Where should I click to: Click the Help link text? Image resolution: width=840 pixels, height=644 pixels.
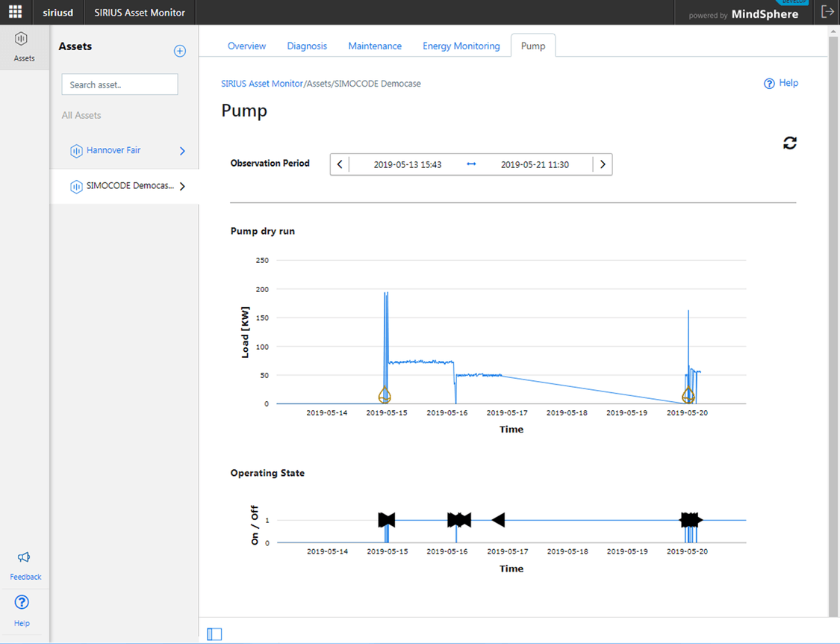click(x=788, y=83)
